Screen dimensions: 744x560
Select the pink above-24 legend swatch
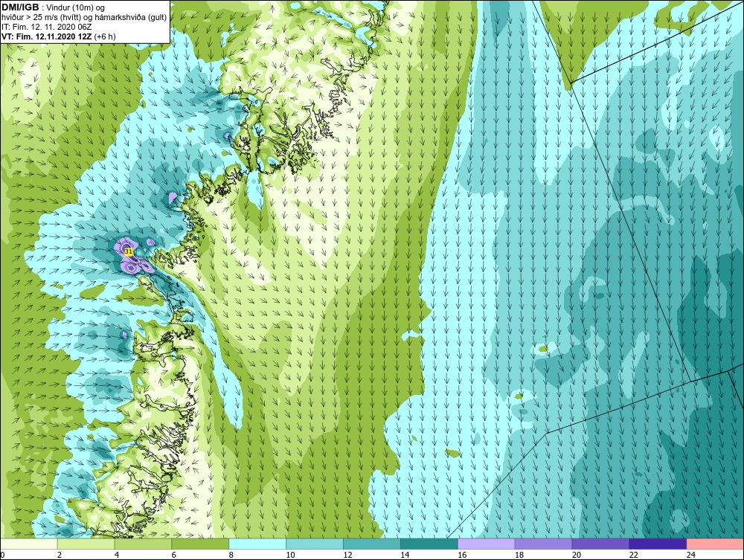(x=715, y=544)
